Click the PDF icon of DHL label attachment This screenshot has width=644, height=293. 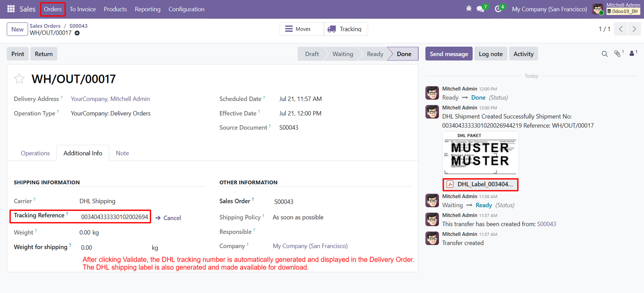450,184
